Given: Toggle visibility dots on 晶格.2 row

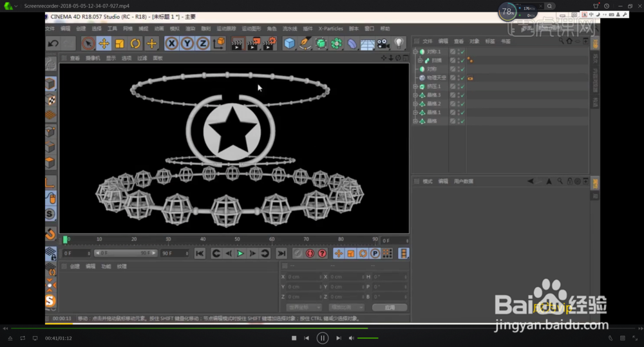Looking at the screenshot, I should [459, 104].
